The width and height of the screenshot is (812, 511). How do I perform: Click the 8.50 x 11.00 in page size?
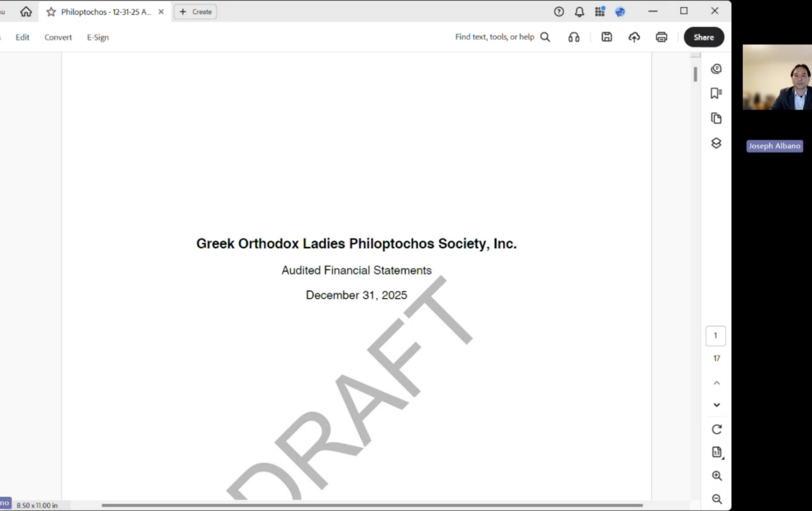(37, 505)
